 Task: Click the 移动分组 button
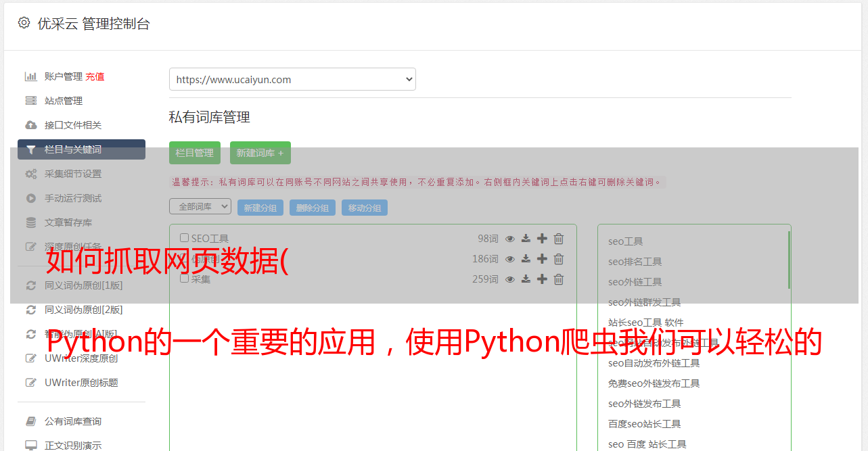pos(365,208)
